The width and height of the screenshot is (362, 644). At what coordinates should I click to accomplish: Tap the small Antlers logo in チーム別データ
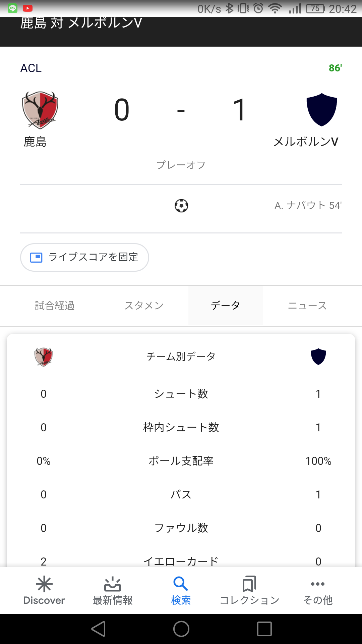[x=44, y=357]
